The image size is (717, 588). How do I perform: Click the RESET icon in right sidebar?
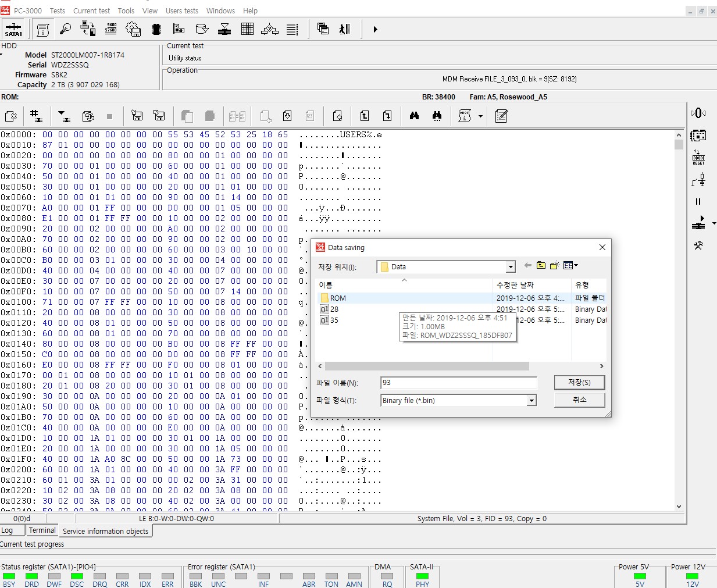point(698,158)
